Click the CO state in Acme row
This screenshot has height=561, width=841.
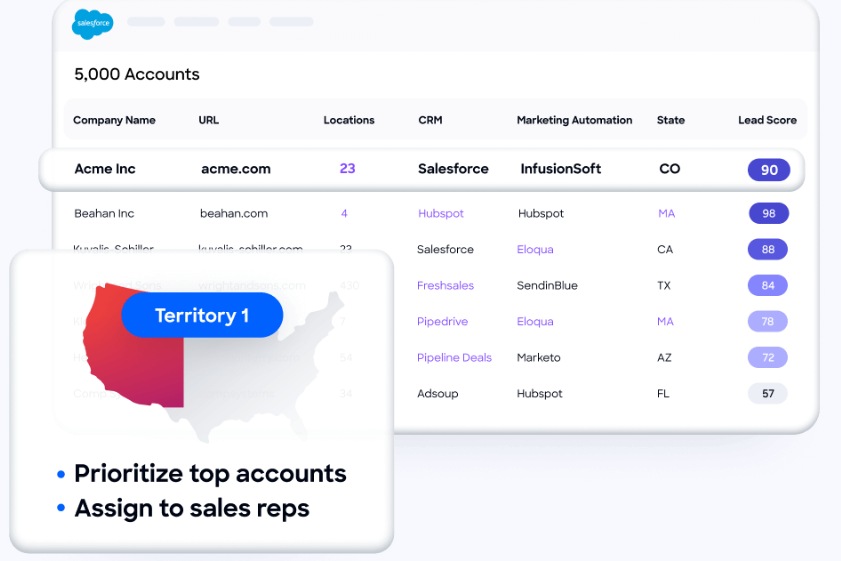click(669, 169)
